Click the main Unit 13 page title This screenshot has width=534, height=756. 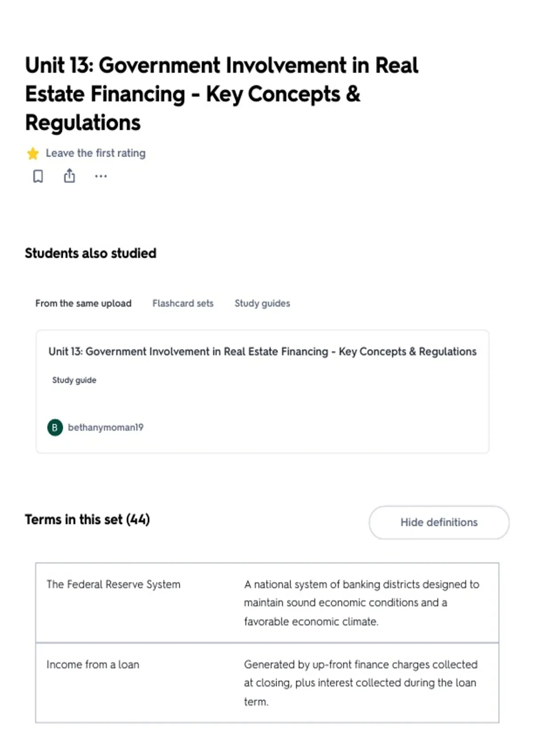[x=222, y=94]
